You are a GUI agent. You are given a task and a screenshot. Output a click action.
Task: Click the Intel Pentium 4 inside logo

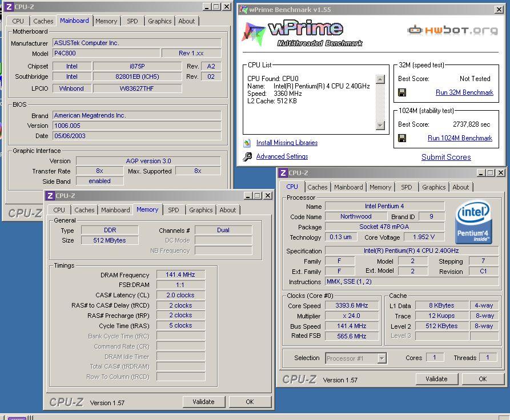coord(473,222)
